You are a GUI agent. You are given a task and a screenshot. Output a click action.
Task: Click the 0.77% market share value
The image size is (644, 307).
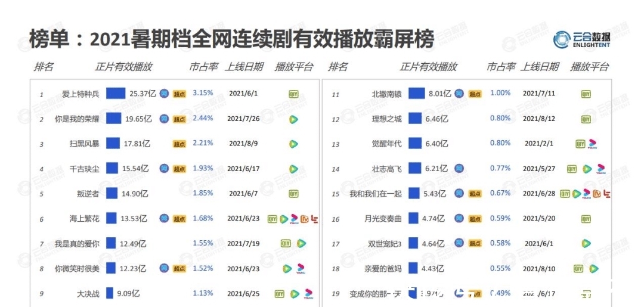coord(500,168)
